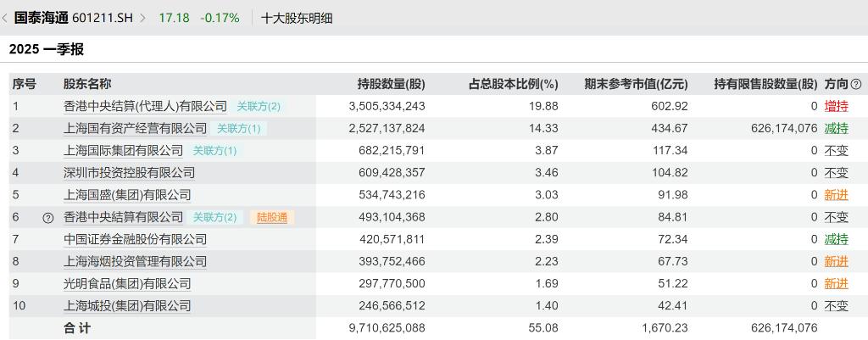868x340 pixels.
Task: Click 关联方(2) tag in row 1
Action: [259, 106]
